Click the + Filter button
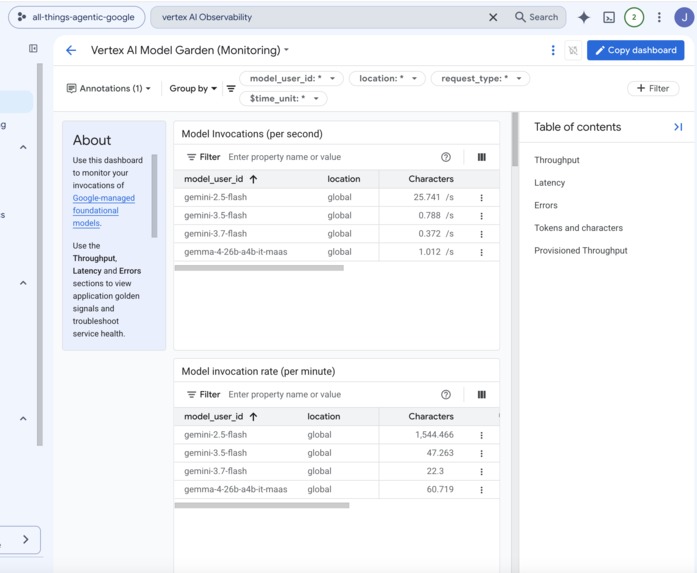Screen dimensions: 697x573 tap(653, 88)
